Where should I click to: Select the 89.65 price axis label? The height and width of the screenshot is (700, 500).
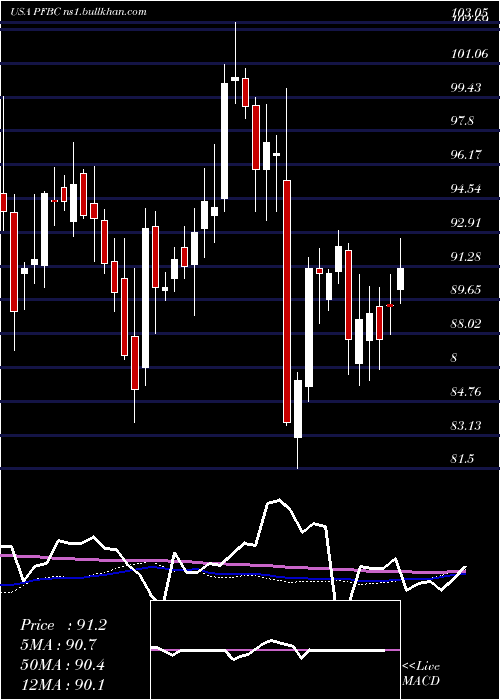coord(466,290)
